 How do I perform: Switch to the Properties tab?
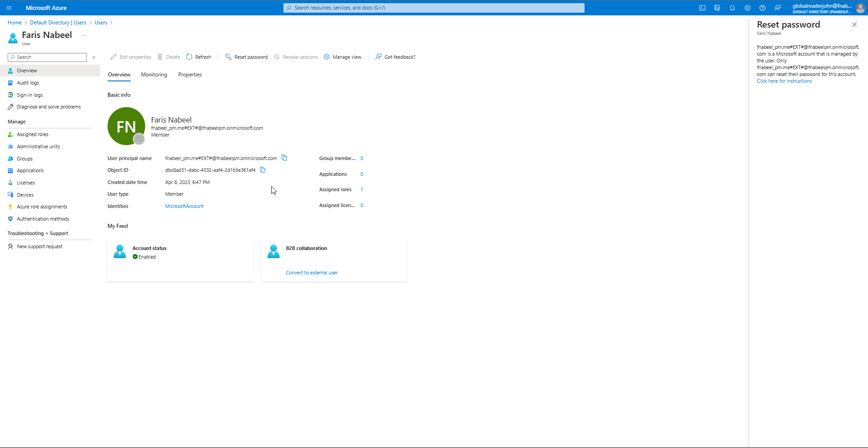coord(189,75)
